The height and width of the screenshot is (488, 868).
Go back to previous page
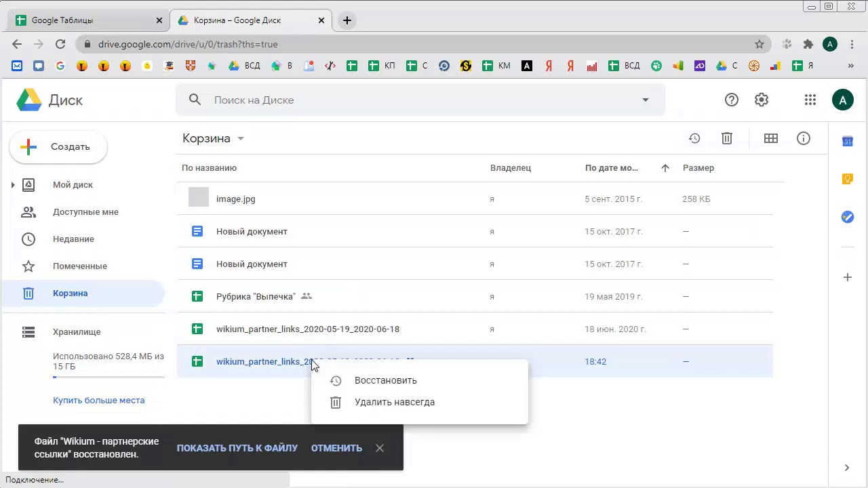[x=17, y=44]
